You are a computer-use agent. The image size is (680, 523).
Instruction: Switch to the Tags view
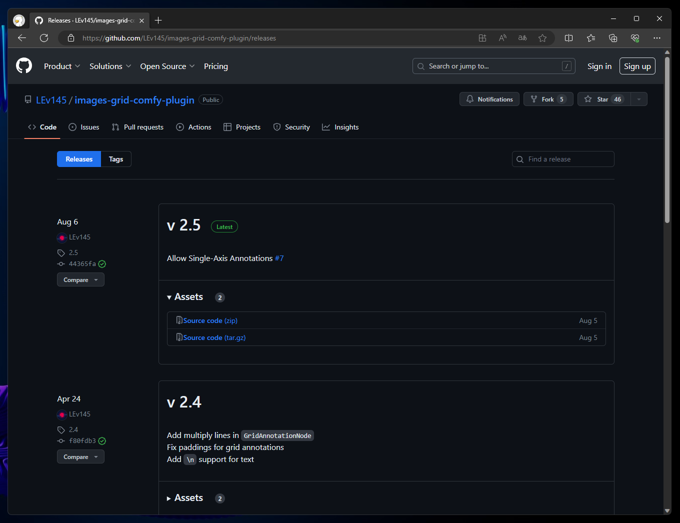[116, 159]
